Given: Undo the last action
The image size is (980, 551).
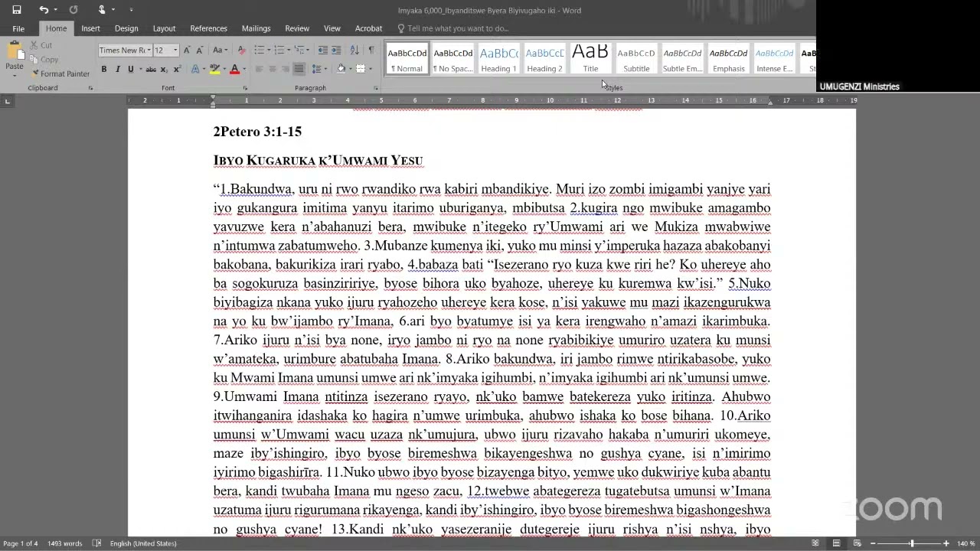Looking at the screenshot, I should click(44, 10).
